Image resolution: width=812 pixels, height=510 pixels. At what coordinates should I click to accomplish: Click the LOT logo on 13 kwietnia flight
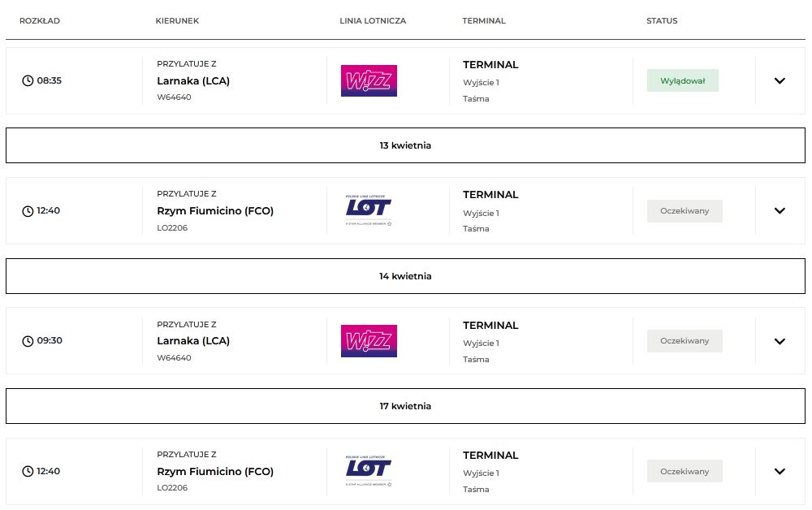(x=369, y=210)
